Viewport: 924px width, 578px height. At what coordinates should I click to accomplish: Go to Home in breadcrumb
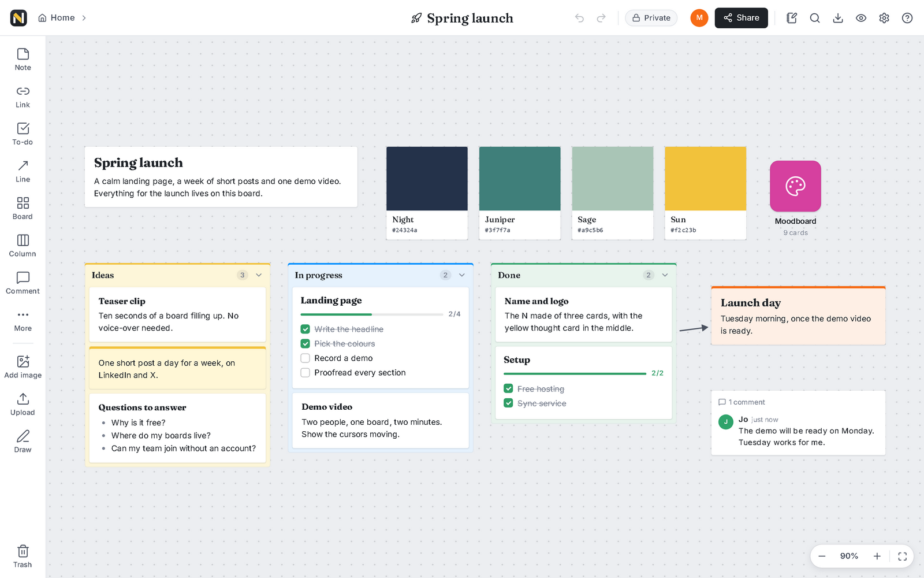(57, 18)
